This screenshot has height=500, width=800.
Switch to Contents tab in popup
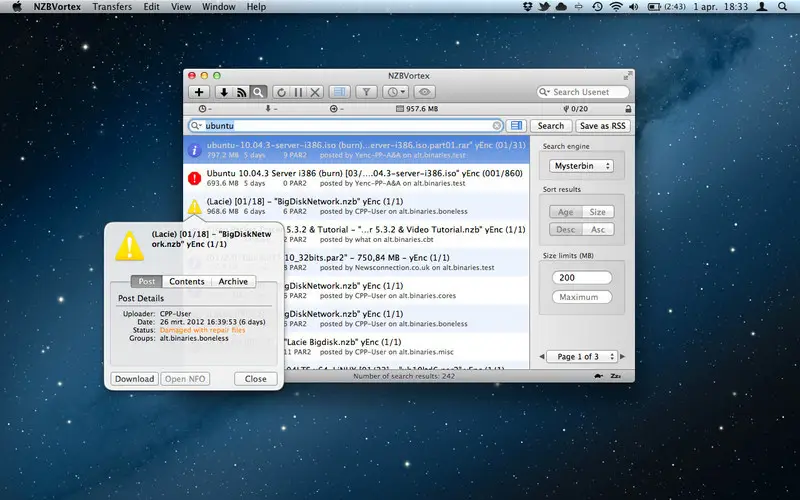187,282
